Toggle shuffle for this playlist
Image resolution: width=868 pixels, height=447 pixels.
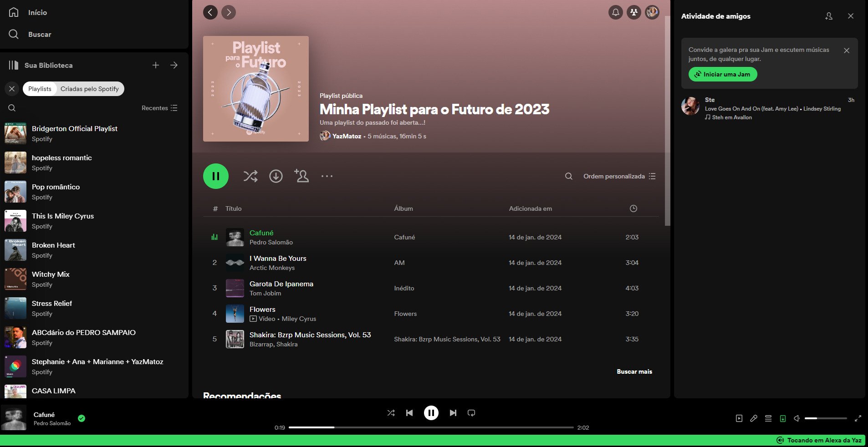tap(250, 176)
